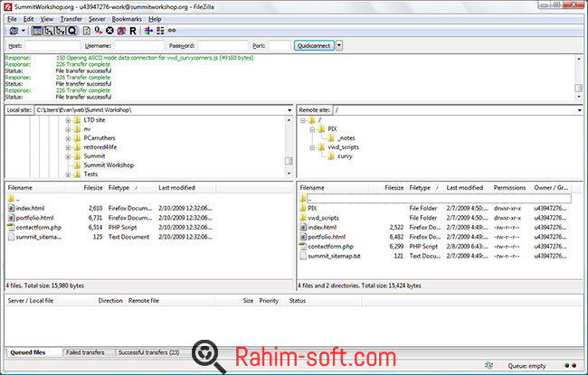
Task: Open the Local site path dropdown
Action: point(289,110)
